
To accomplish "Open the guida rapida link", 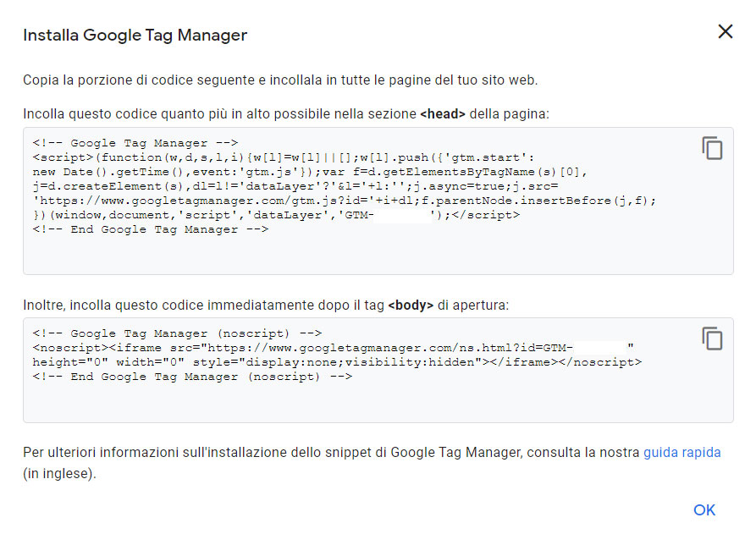I will point(682,453).
